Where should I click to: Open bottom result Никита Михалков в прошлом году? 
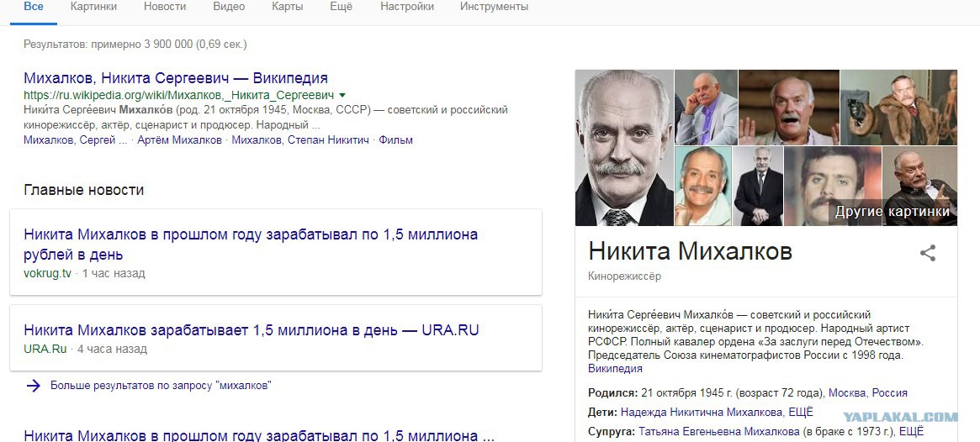tap(259, 435)
